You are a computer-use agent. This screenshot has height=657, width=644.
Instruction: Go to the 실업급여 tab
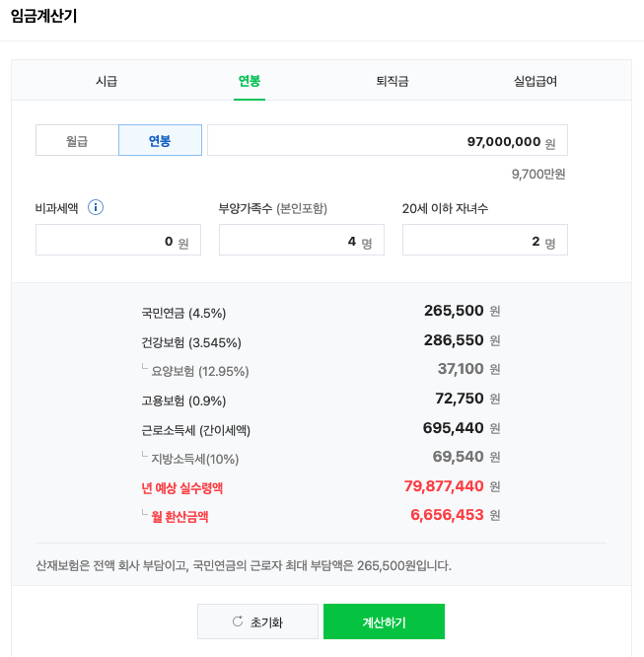(x=536, y=81)
